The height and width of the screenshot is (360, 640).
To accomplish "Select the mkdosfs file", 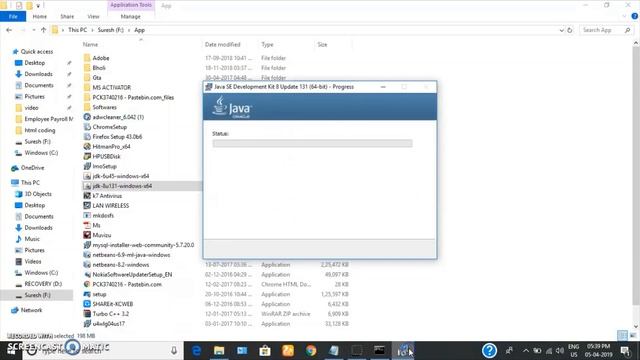I will coord(103,216).
